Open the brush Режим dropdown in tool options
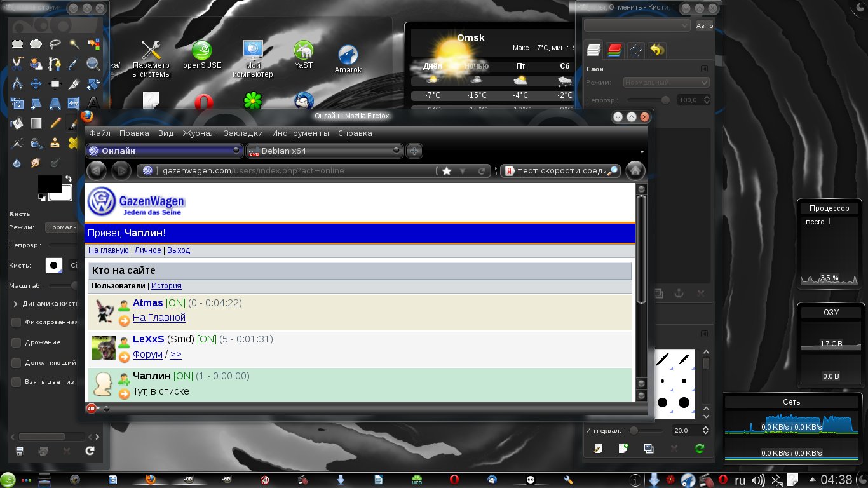Image resolution: width=868 pixels, height=488 pixels. (x=62, y=227)
